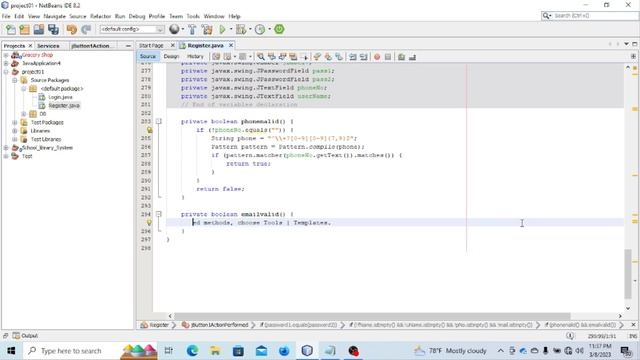
Task: Open the Run Project dropdown arrow
Action: [231, 29]
